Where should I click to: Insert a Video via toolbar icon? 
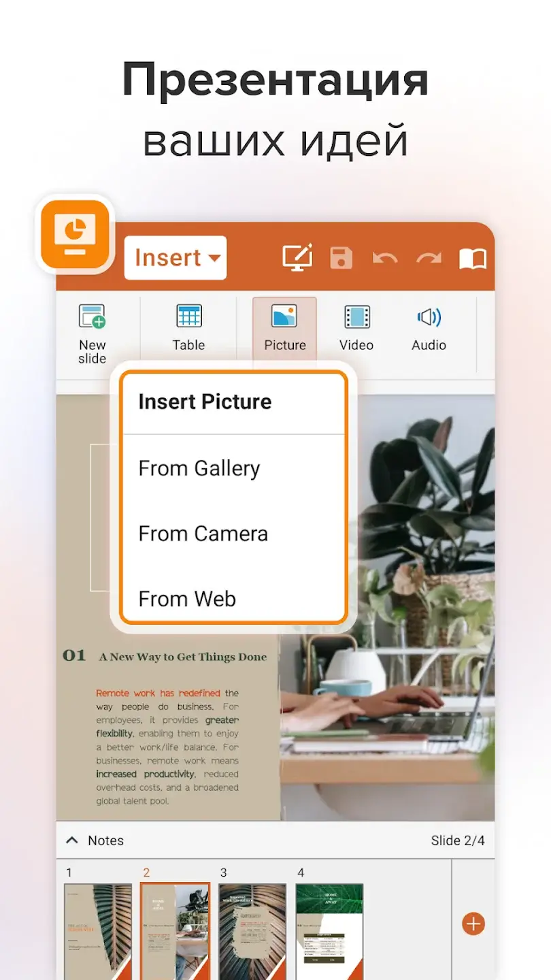pos(356,318)
